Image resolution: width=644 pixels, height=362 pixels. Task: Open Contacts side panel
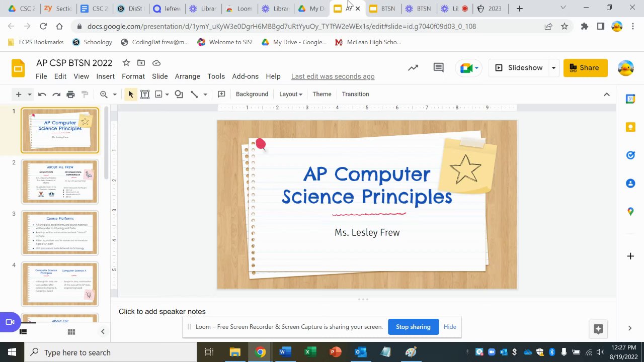pyautogui.click(x=630, y=184)
